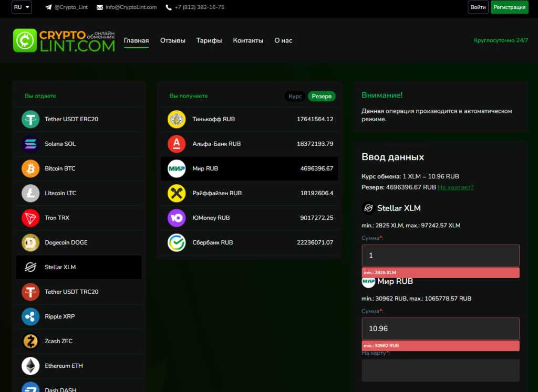
Task: Open the Отзывы page
Action: point(172,40)
